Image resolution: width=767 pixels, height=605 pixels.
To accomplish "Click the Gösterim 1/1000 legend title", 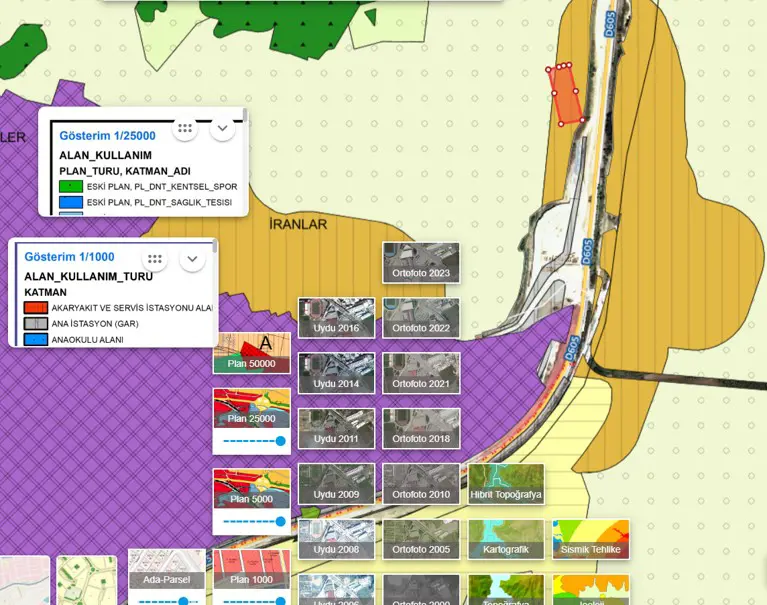I will tap(69, 257).
